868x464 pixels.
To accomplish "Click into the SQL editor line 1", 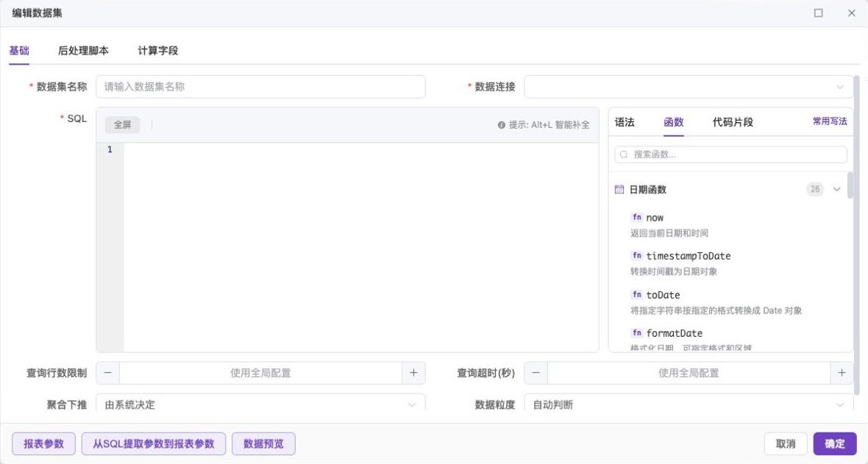I will point(361,149).
